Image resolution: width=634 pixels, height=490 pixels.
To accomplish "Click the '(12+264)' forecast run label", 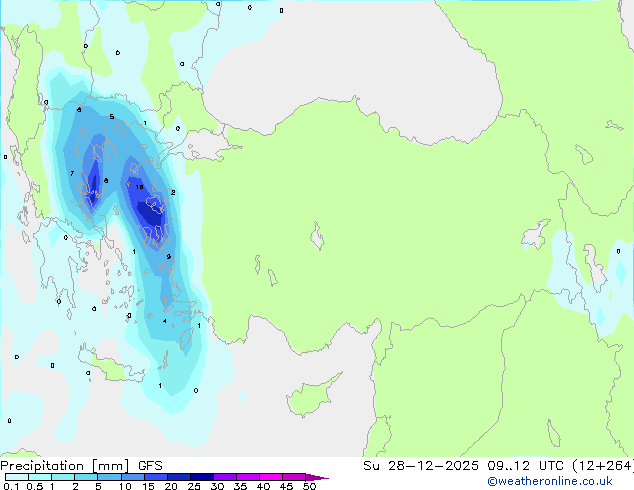I will (603, 466).
